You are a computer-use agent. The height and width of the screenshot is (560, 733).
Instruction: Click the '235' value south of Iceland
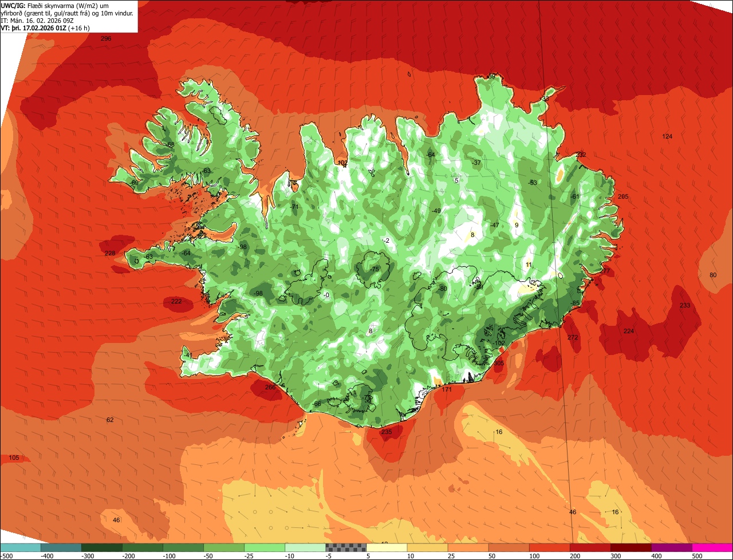pyautogui.click(x=387, y=432)
